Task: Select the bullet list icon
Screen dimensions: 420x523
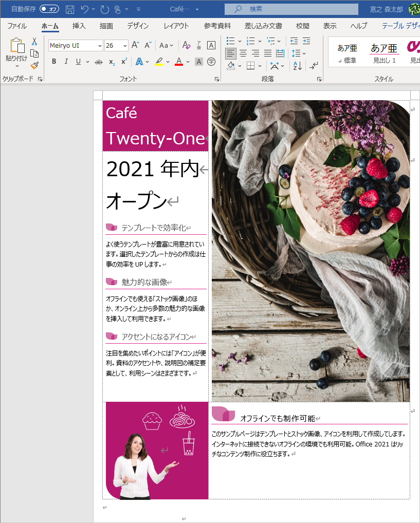Action: click(x=231, y=41)
